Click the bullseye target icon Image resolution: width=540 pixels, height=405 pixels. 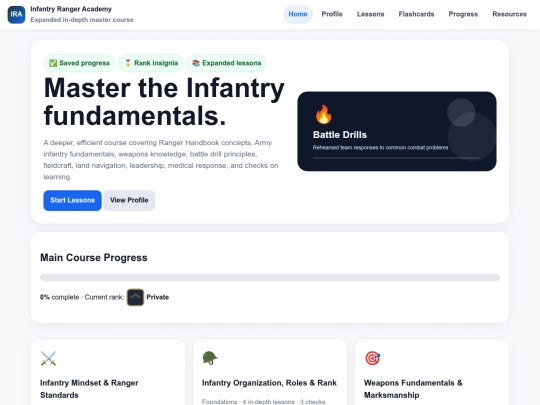[372, 358]
